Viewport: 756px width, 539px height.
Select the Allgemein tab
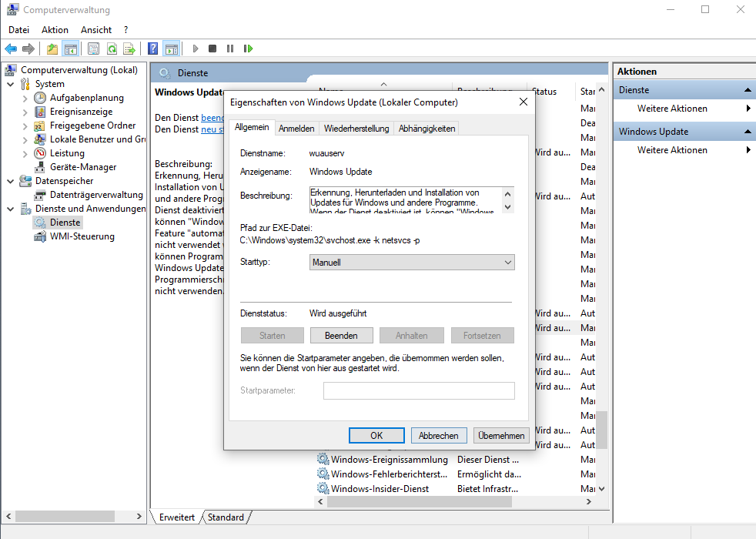pyautogui.click(x=252, y=127)
